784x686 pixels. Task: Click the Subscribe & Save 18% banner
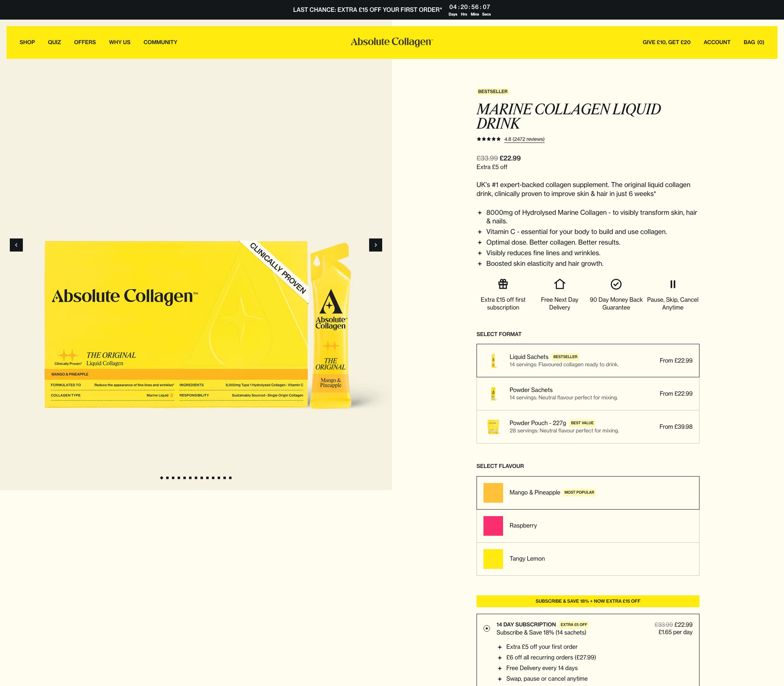click(588, 601)
